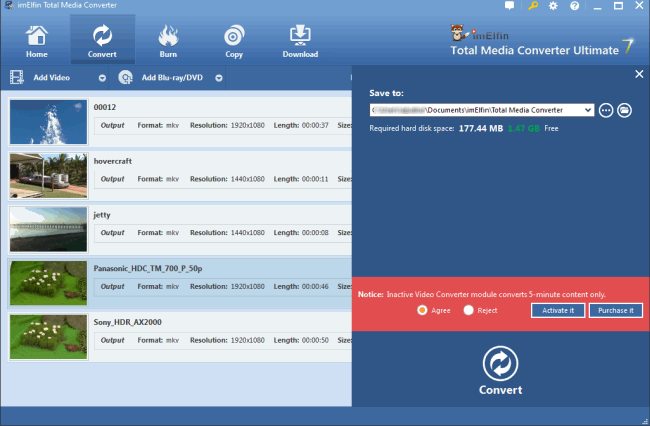Open output folder with the folder icon

coord(624,110)
